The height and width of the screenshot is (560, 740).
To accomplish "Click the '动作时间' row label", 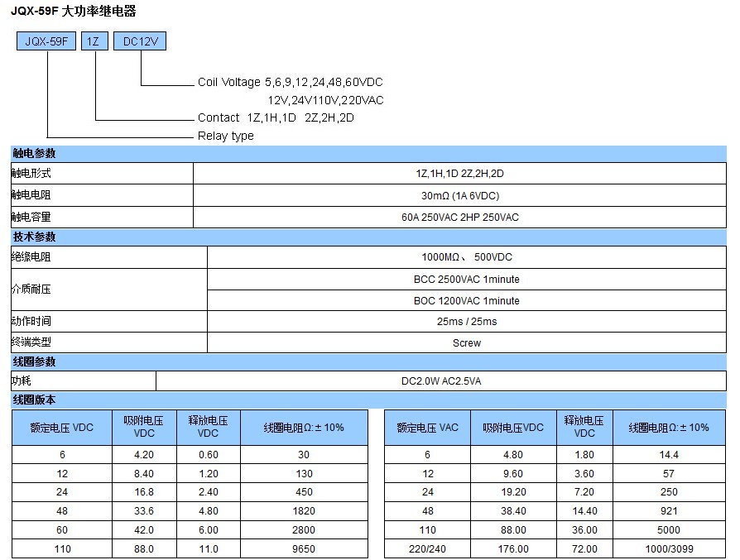I will (x=109, y=321).
